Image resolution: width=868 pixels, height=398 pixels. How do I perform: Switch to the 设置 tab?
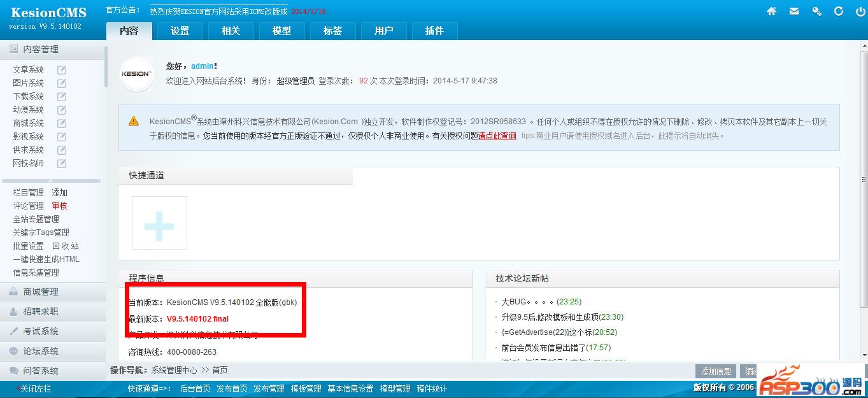180,31
